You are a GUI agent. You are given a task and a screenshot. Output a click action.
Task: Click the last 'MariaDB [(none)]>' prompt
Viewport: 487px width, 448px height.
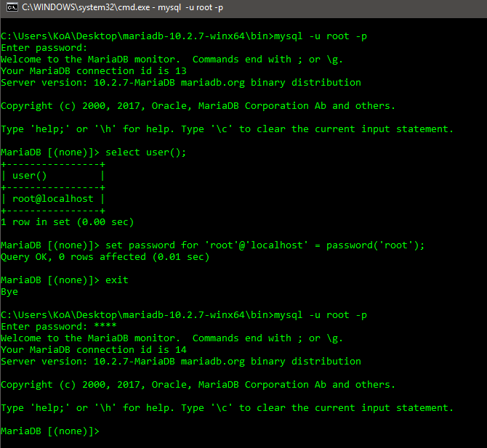50,431
